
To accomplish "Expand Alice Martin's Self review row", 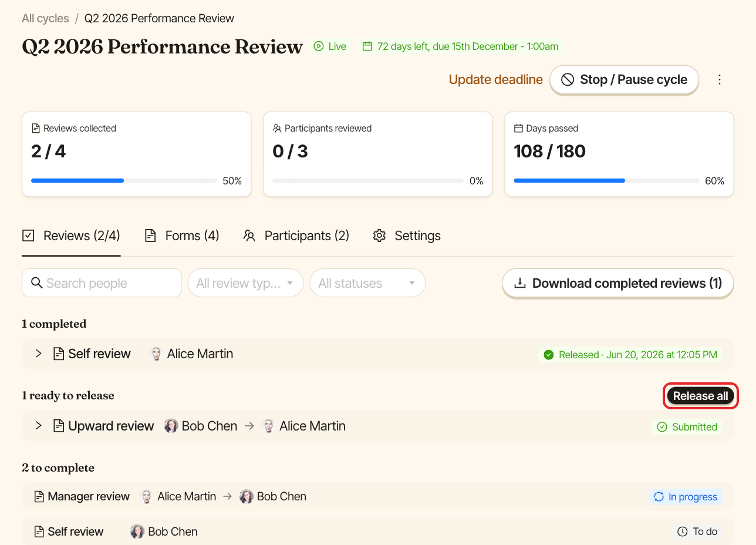I will (x=39, y=354).
